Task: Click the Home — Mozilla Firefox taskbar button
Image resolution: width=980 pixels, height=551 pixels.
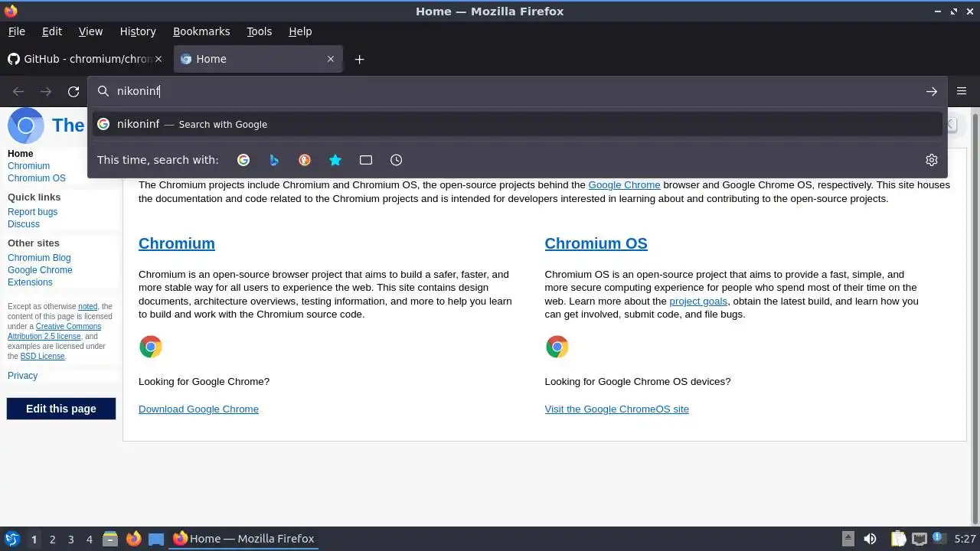Action: click(x=243, y=539)
